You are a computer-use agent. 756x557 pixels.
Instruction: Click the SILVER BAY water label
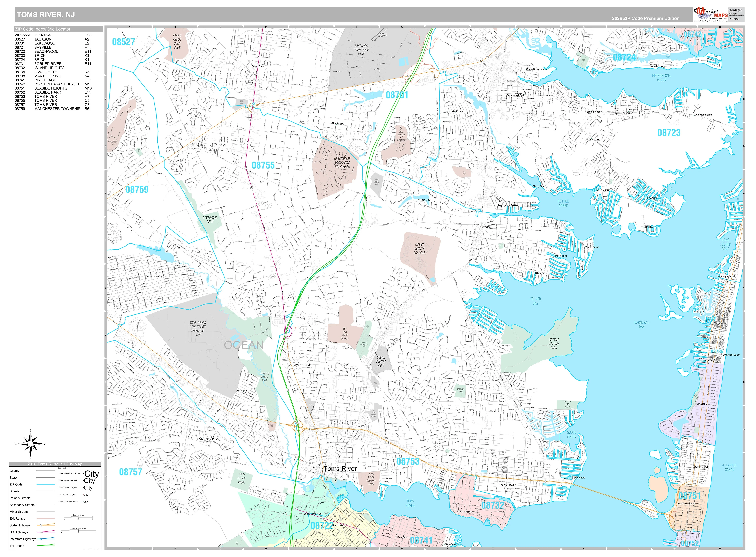coord(535,301)
